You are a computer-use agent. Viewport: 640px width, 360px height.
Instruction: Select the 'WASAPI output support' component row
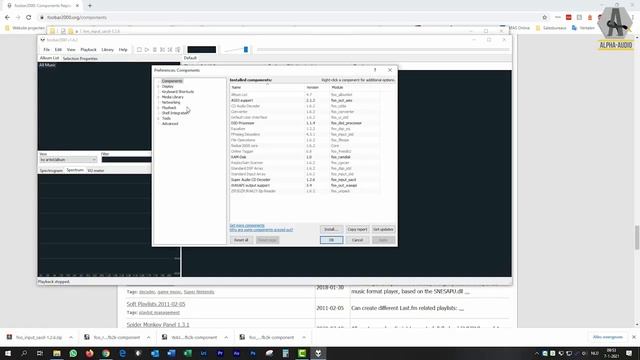point(305,185)
